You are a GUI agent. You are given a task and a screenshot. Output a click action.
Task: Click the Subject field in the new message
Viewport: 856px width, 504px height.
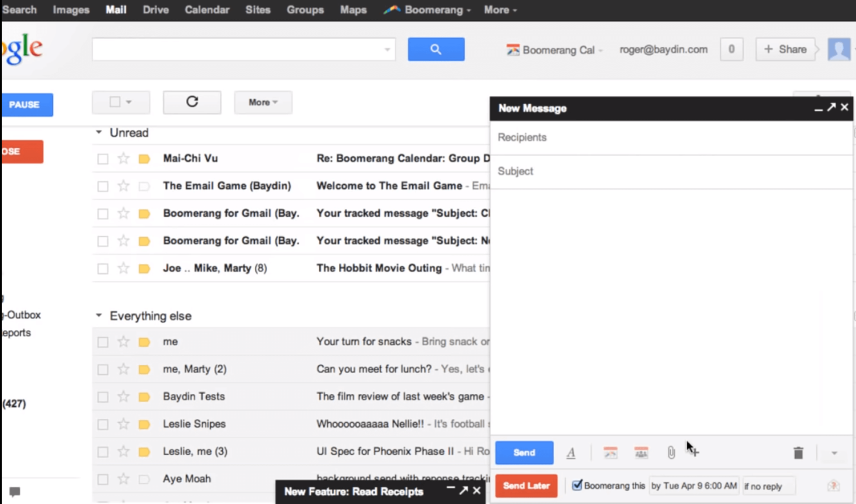click(613, 172)
